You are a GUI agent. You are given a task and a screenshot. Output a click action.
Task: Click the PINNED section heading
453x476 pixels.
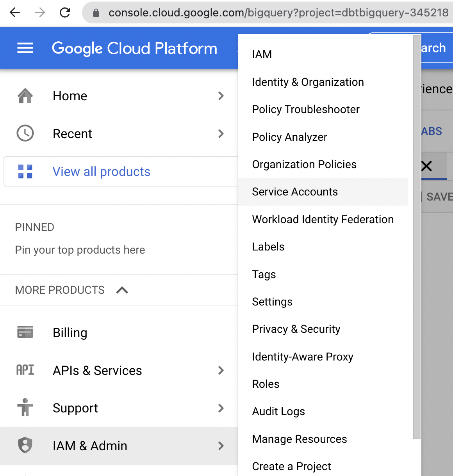tap(35, 227)
